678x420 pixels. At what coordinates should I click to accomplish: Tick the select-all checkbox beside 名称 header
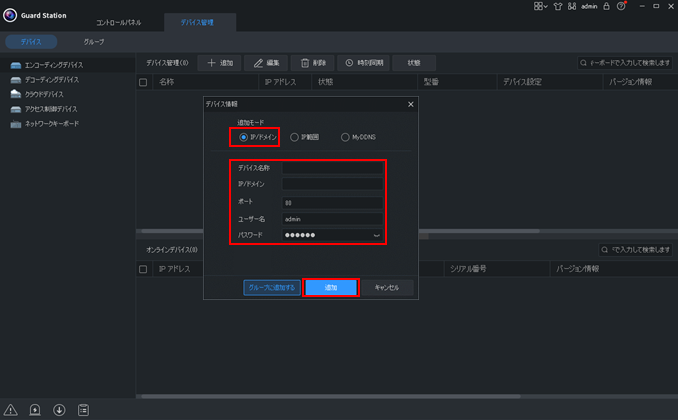click(143, 82)
